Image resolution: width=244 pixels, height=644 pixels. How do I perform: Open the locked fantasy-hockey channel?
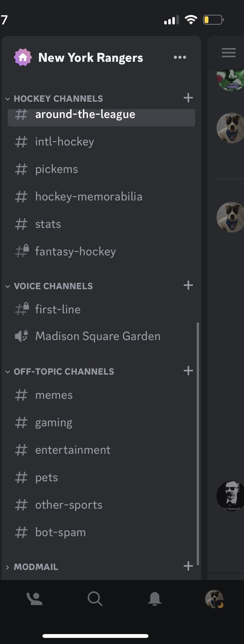75,252
